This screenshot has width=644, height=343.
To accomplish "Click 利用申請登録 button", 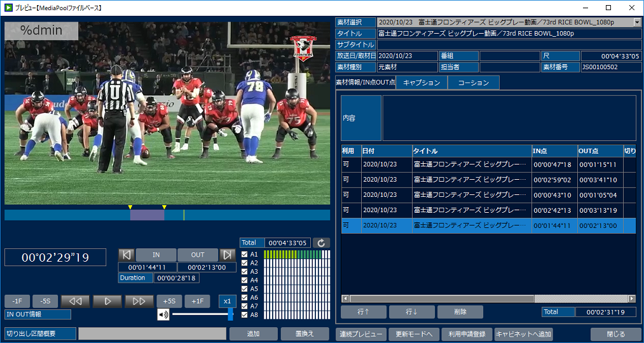I will click(x=467, y=333).
